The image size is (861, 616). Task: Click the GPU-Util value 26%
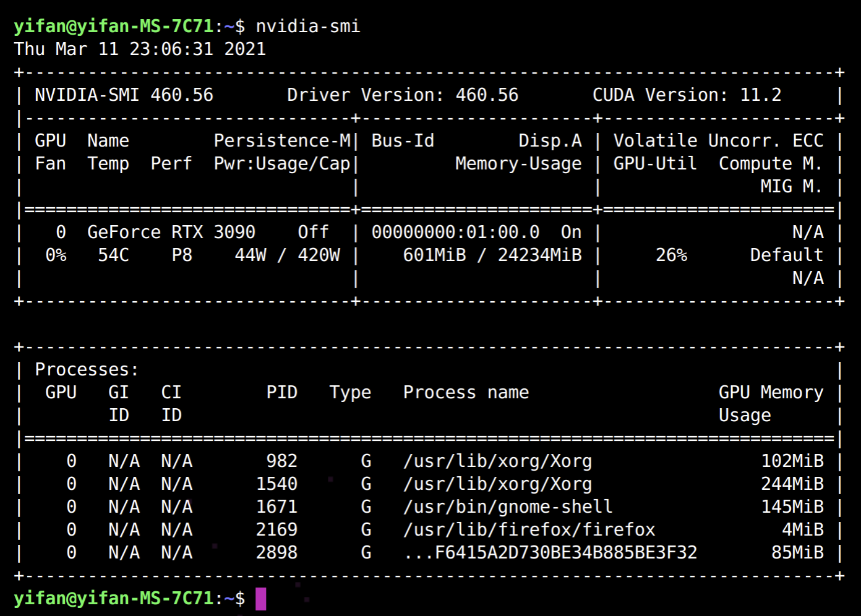point(672,255)
